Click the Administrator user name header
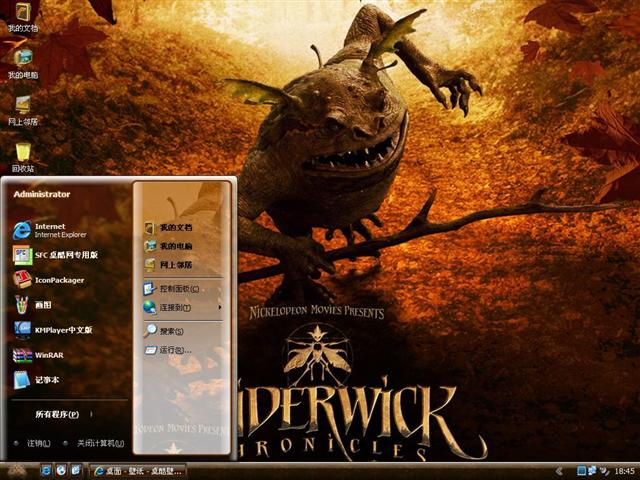This screenshot has width=640, height=480. coord(42,194)
